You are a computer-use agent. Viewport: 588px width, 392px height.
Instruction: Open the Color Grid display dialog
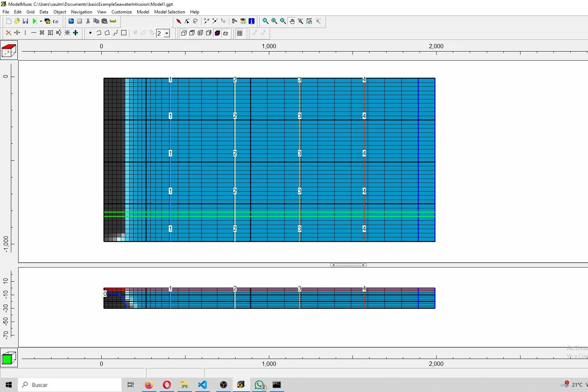(x=243, y=21)
